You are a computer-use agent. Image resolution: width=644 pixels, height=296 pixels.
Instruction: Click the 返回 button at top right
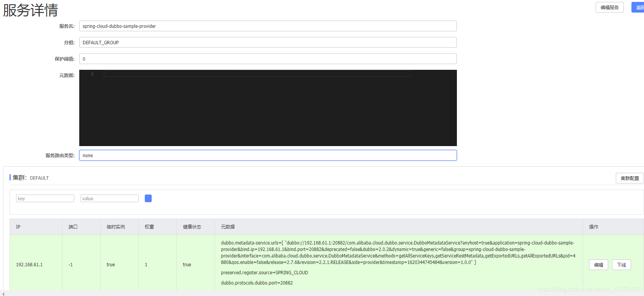[638, 7]
